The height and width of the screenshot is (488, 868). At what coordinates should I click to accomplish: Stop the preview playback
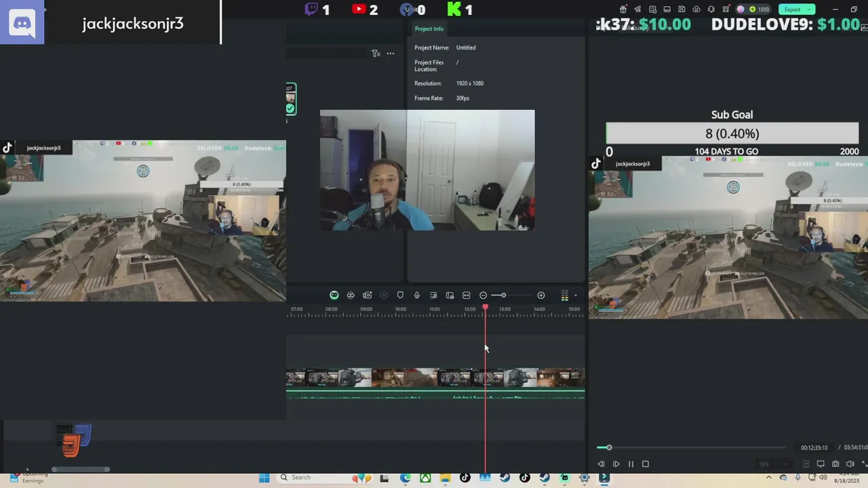point(646,464)
